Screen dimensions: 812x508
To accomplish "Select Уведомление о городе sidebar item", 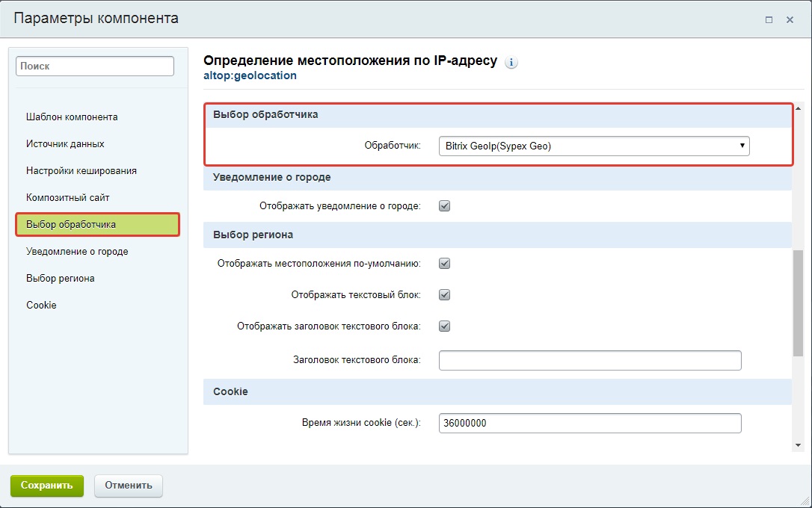I will [77, 252].
